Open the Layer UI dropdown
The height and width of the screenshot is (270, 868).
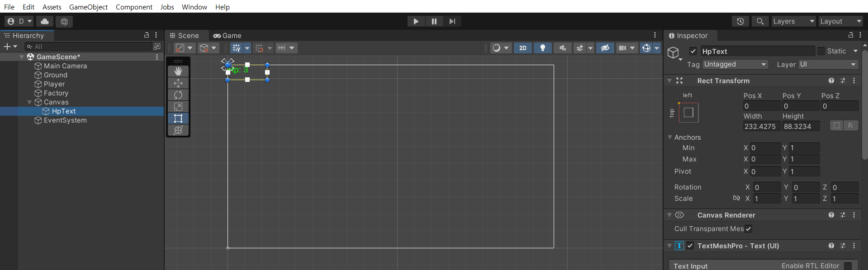coord(828,64)
